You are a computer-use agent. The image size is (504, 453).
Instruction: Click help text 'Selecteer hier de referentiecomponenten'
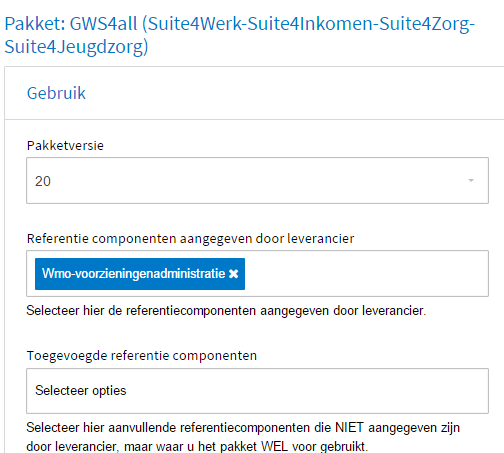coord(226,310)
